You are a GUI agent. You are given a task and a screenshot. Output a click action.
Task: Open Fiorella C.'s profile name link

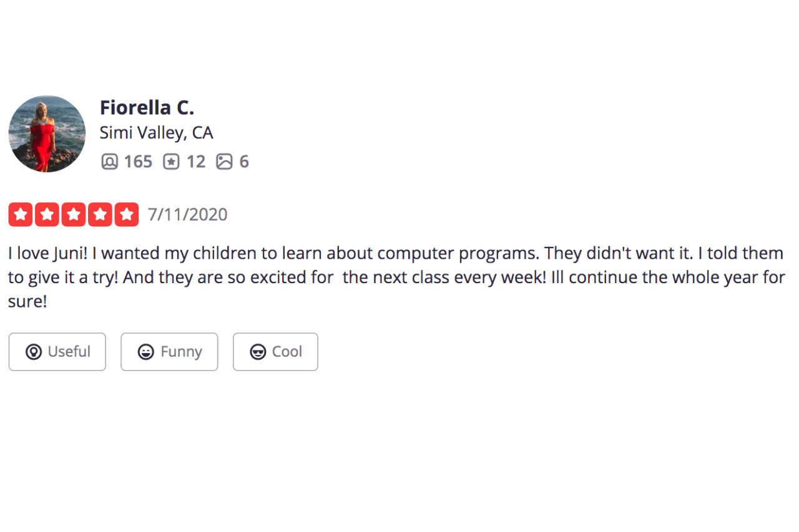[x=147, y=107]
